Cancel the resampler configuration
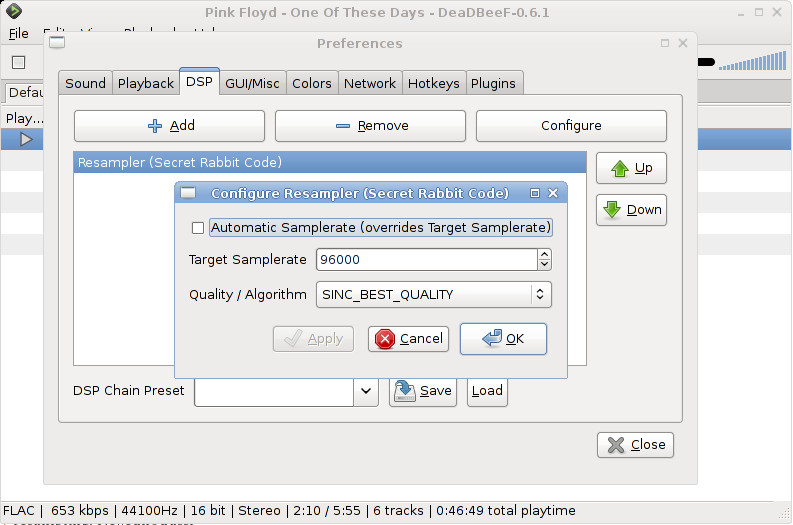The height and width of the screenshot is (525, 793). pyautogui.click(x=409, y=339)
